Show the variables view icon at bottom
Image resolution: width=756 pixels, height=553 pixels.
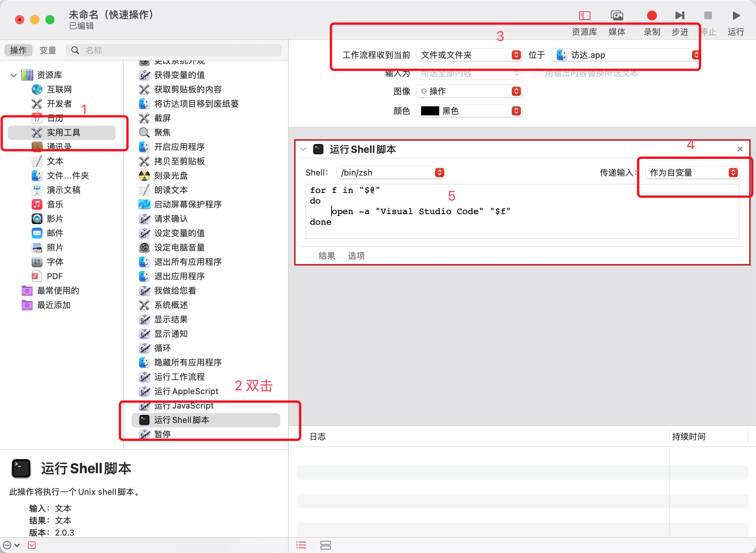click(x=325, y=545)
